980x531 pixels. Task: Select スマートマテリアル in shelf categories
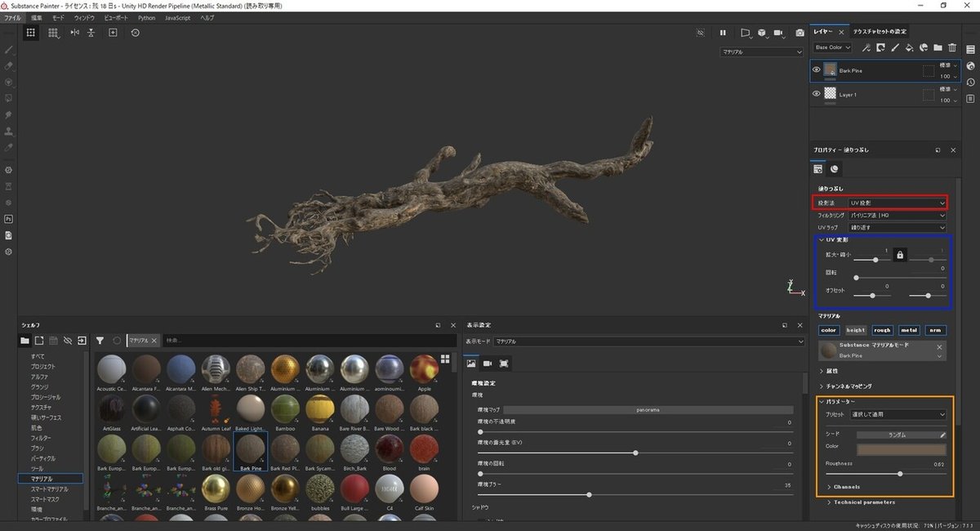coord(50,488)
